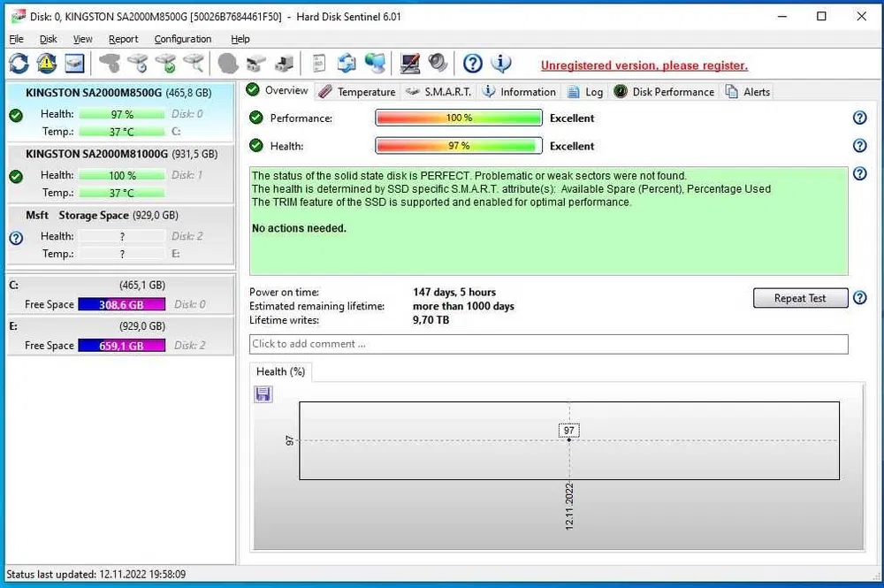
Task: Click the Unregistered version register link
Action: [x=644, y=65]
